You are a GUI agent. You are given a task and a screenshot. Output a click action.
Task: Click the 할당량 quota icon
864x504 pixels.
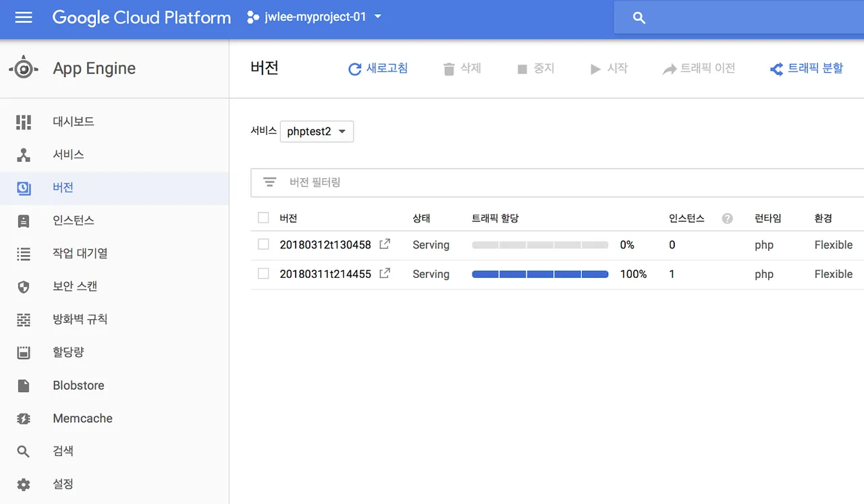pyautogui.click(x=24, y=353)
